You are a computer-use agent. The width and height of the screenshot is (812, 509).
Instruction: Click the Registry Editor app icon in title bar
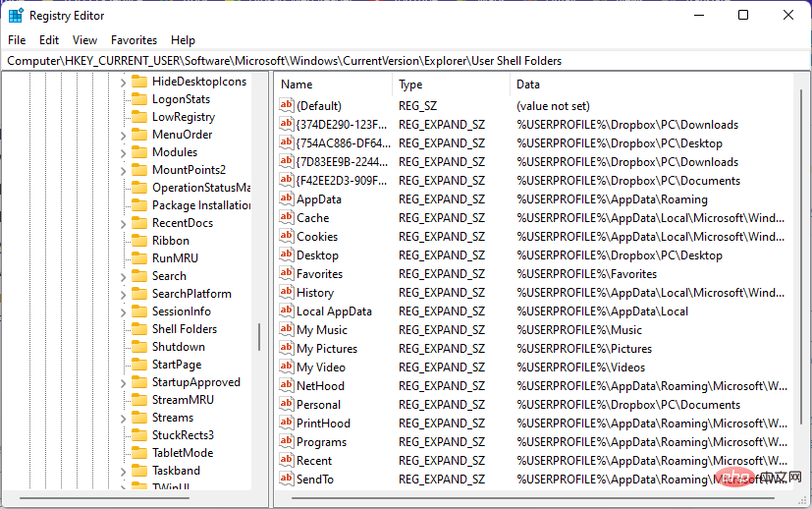coord(16,15)
